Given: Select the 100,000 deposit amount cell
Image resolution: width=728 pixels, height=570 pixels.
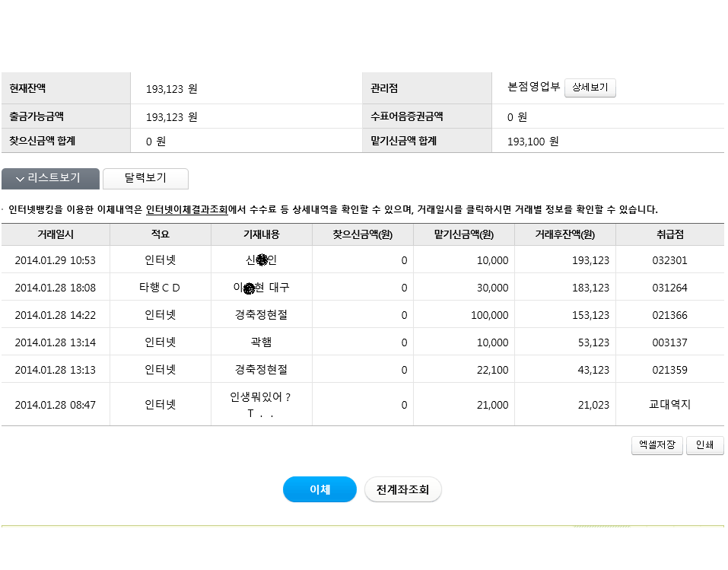Looking at the screenshot, I should tap(464, 315).
